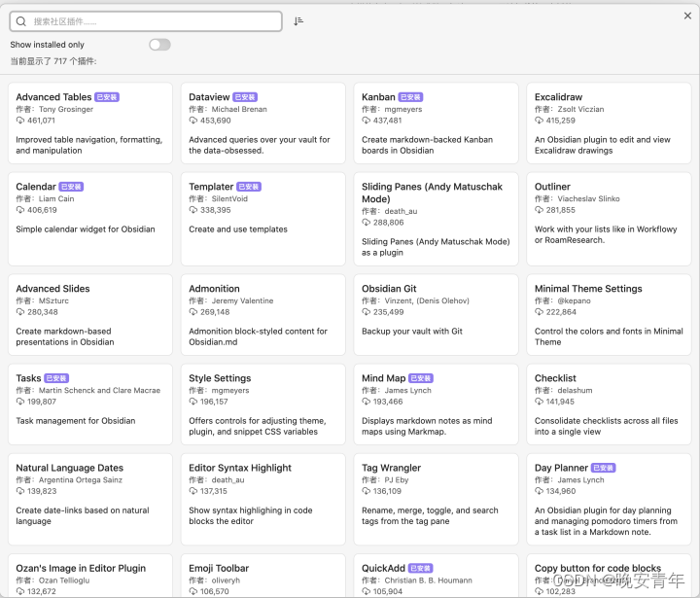700x598 pixels.
Task: Click the installed badge next to Calendar
Action: point(71,187)
